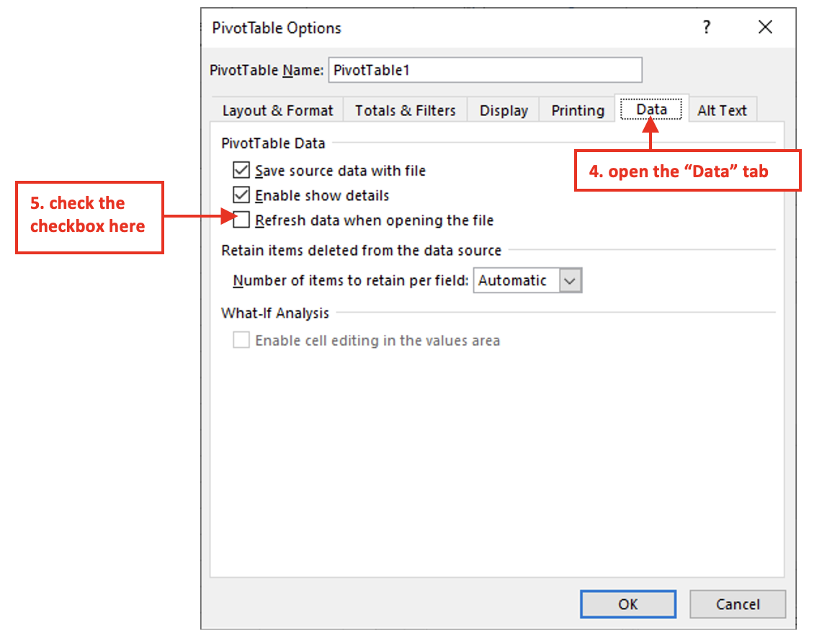Image resolution: width=827 pixels, height=644 pixels.
Task: Open the Data tab
Action: (x=651, y=109)
